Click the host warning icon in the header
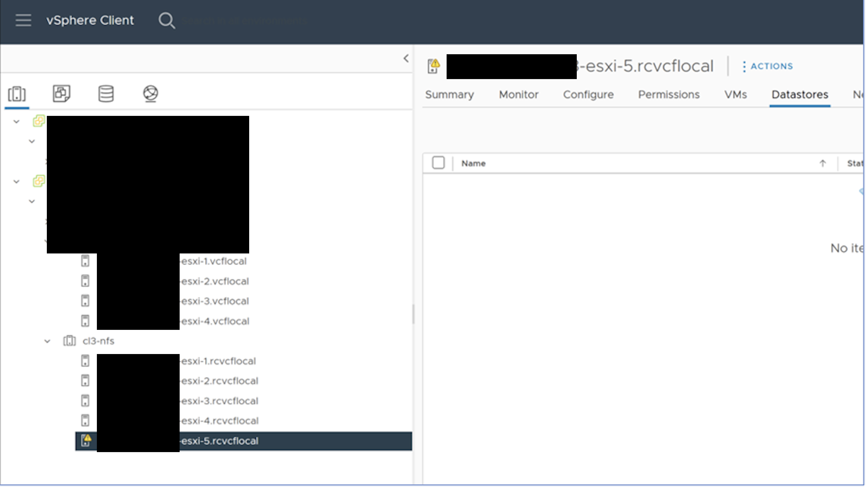The width and height of the screenshot is (868, 490). click(433, 66)
